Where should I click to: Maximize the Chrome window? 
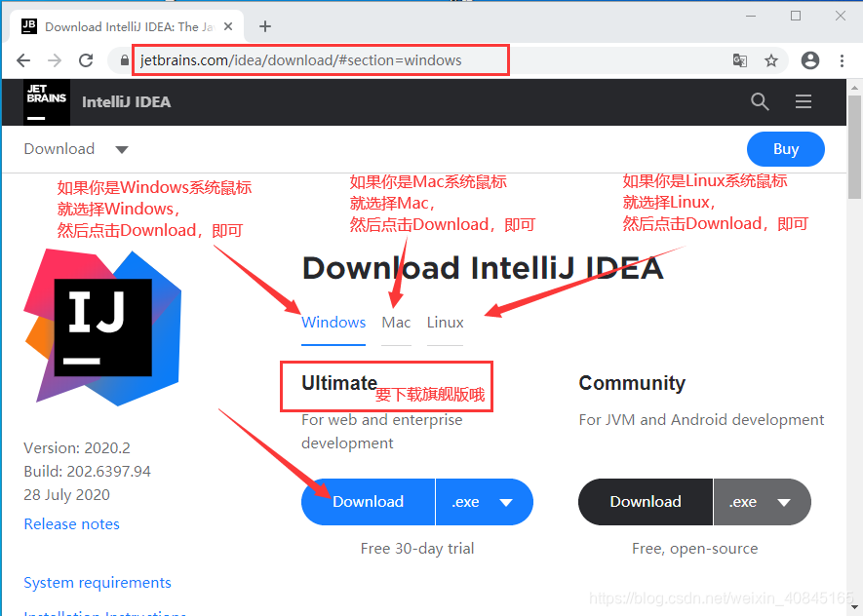(x=796, y=16)
